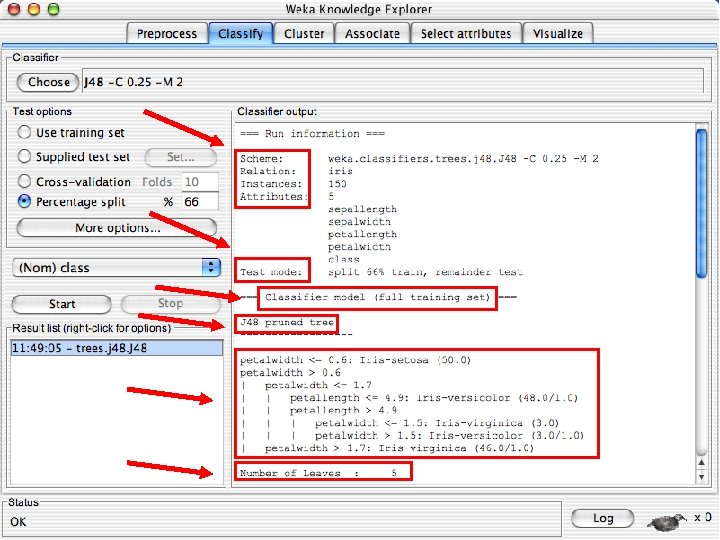Open the Preprocess tab
This screenshot has height=540, width=720.
[x=167, y=34]
